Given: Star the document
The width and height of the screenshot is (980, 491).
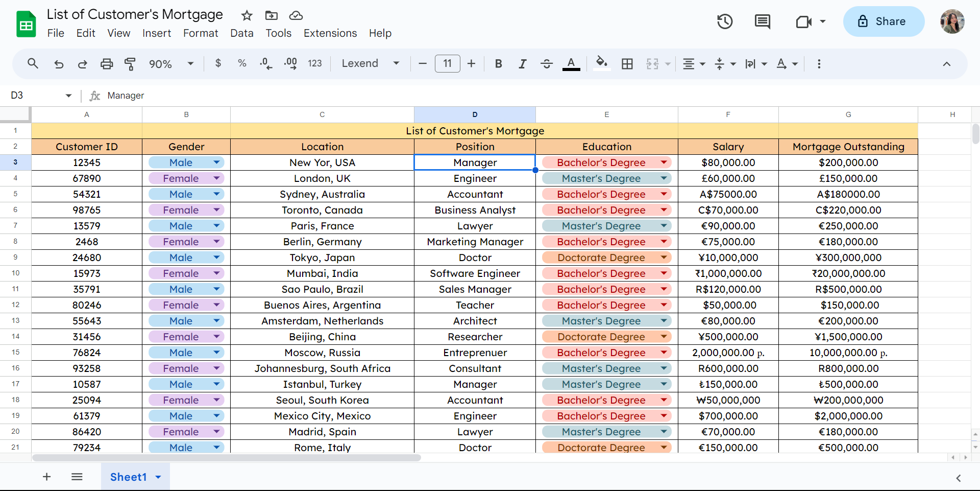Looking at the screenshot, I should 247,15.
